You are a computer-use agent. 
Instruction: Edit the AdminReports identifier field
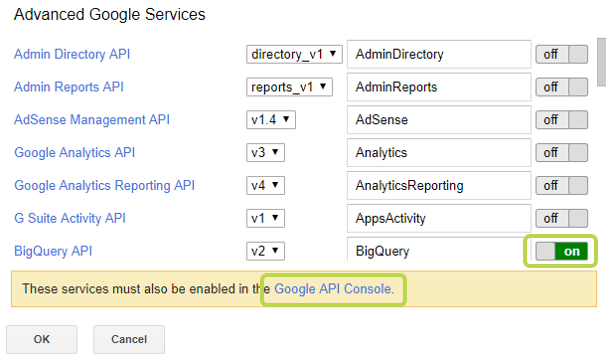[x=439, y=87]
